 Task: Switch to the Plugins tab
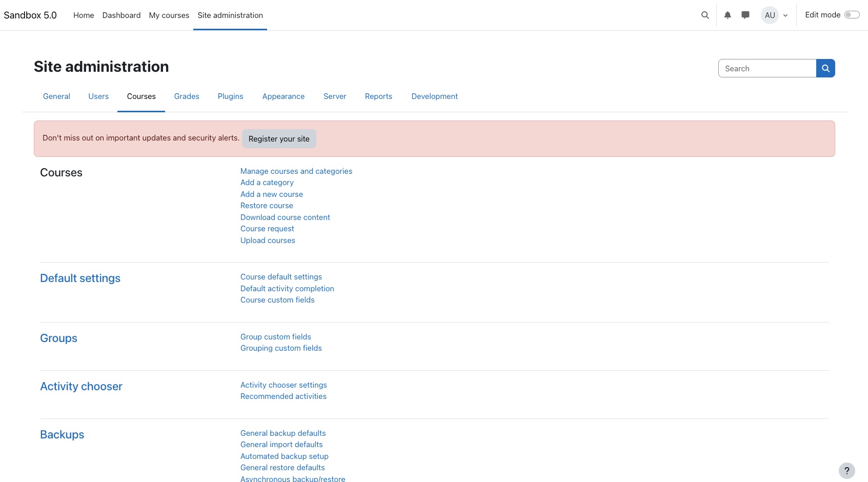[230, 96]
